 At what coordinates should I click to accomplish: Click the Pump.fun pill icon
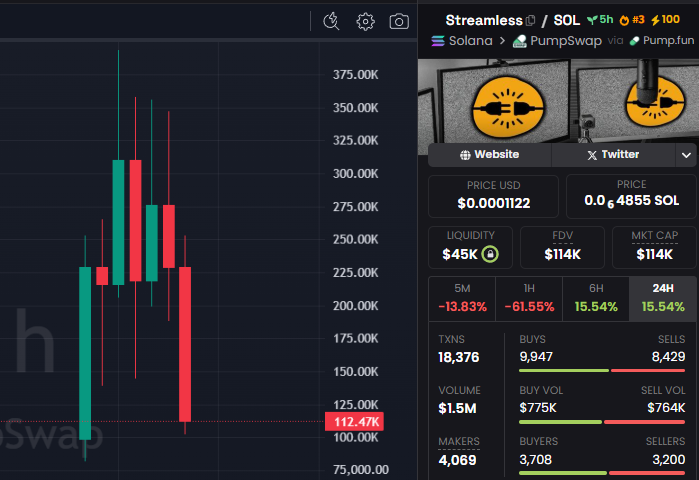(x=634, y=41)
